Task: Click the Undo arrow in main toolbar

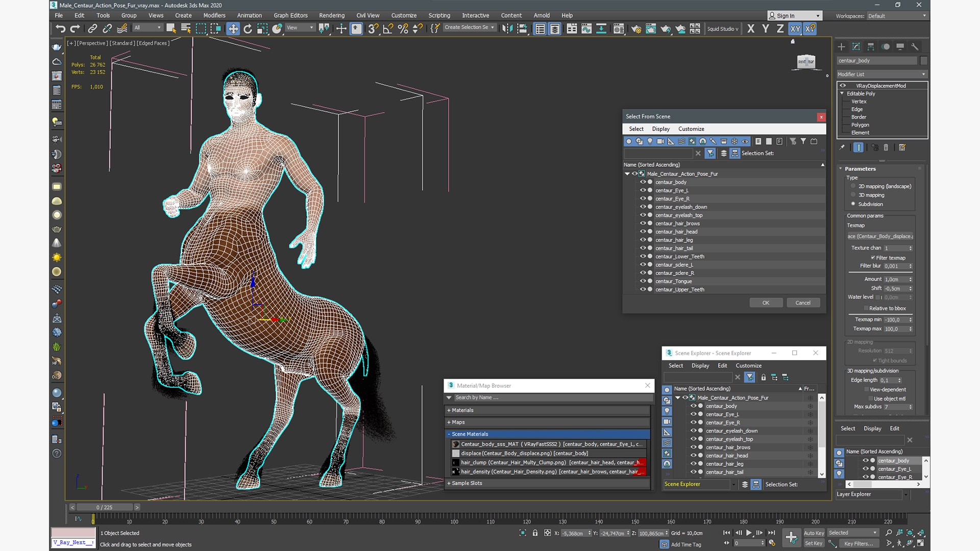Action: [61, 29]
